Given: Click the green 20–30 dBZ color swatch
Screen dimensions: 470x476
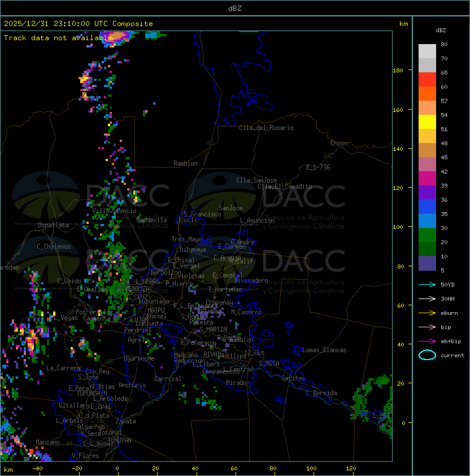Looking at the screenshot, I should pos(427,235).
